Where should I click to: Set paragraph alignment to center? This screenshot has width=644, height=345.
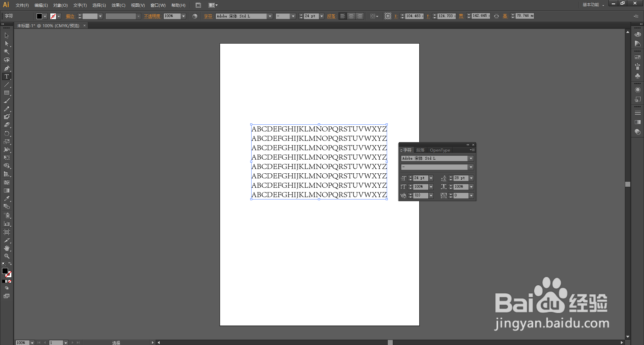[x=351, y=16]
